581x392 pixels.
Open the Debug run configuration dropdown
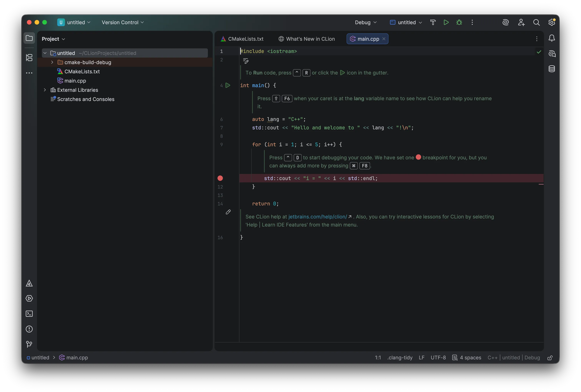pos(365,22)
